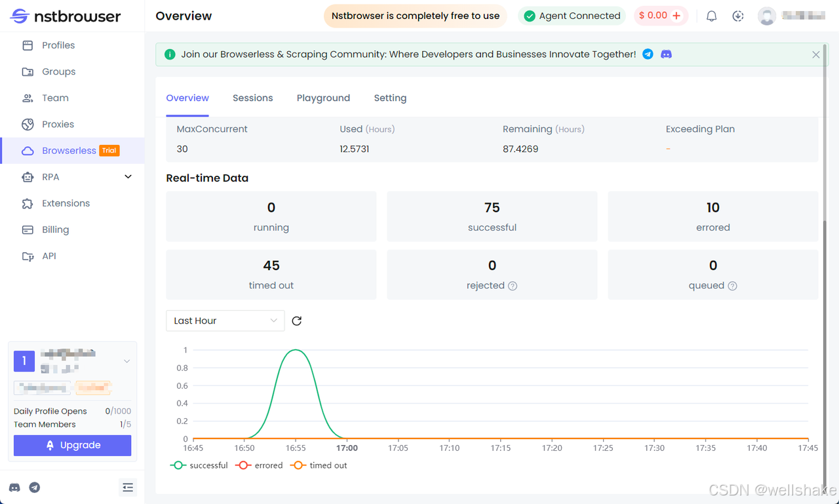Click the timed out sessions card

coord(271,275)
